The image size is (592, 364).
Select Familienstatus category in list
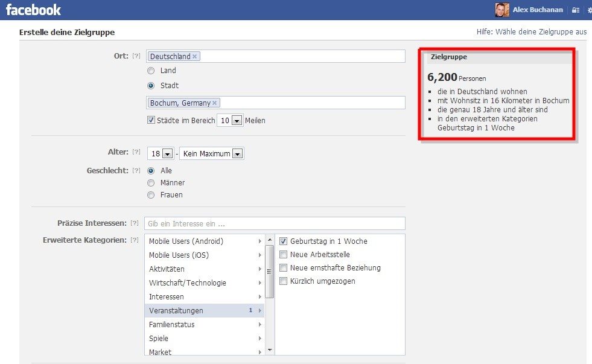click(172, 325)
